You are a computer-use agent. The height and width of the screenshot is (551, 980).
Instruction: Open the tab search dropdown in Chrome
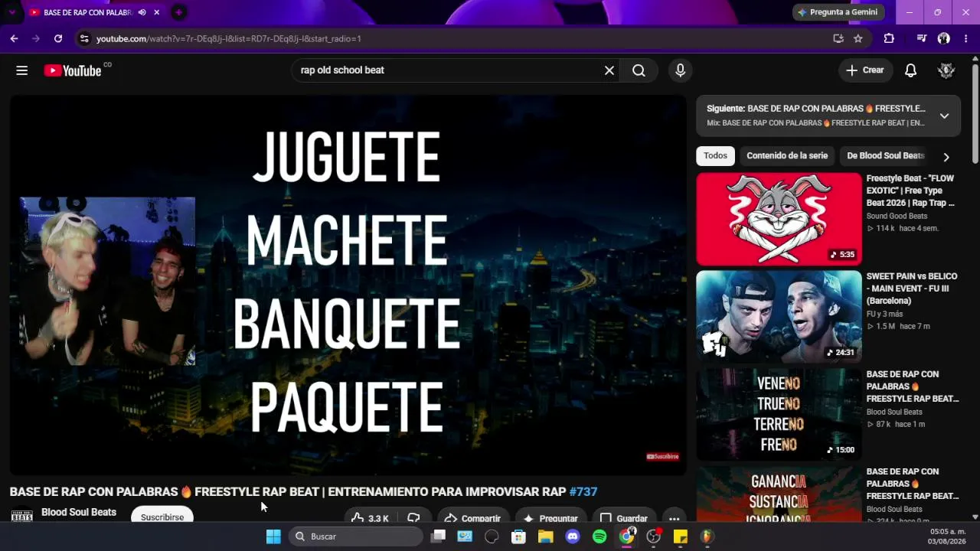tap(12, 12)
